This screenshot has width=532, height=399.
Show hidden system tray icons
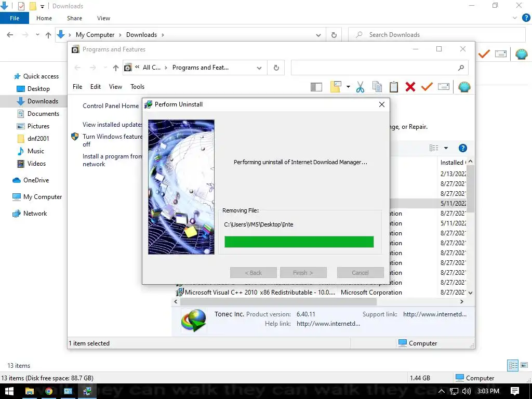442,391
